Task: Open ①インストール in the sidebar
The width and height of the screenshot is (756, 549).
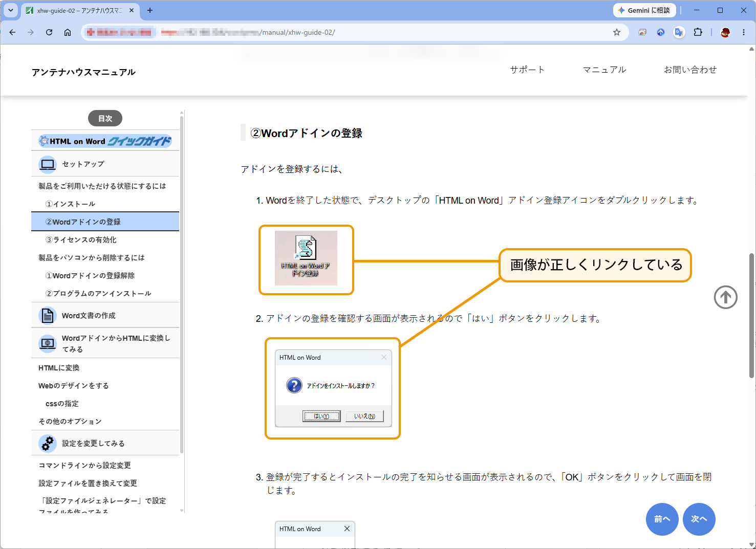Action: click(70, 204)
